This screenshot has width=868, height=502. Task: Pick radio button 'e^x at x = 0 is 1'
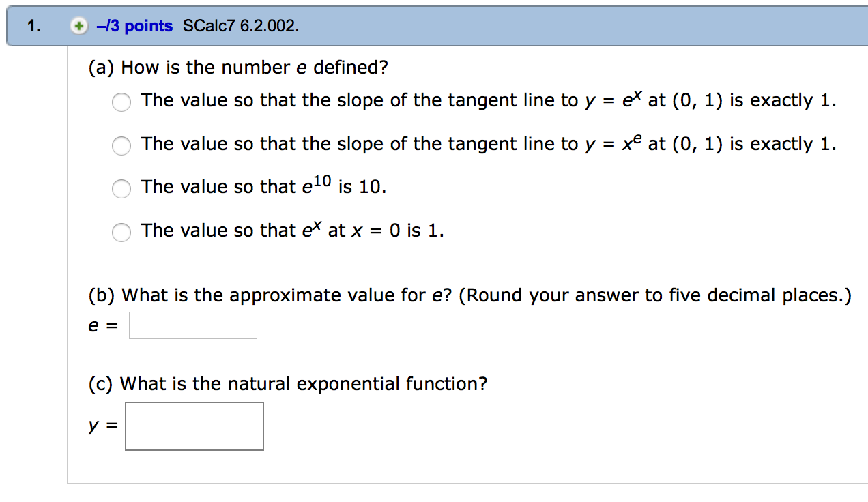click(x=121, y=232)
